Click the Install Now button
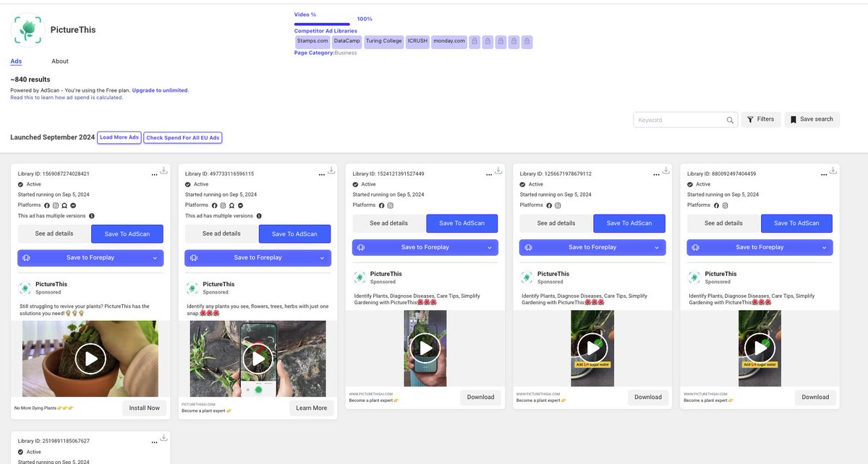868x464 pixels. point(144,408)
